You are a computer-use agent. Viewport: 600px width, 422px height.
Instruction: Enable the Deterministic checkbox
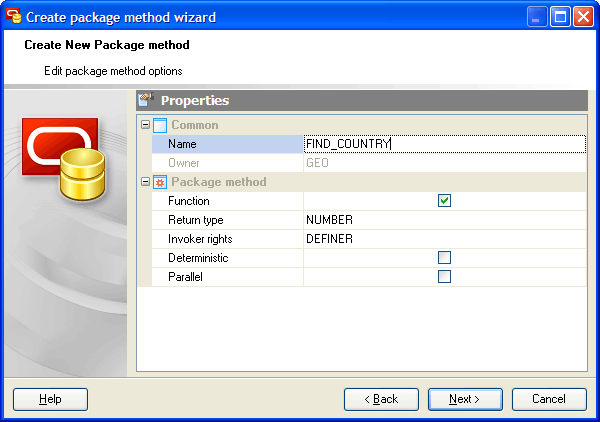tap(444, 257)
